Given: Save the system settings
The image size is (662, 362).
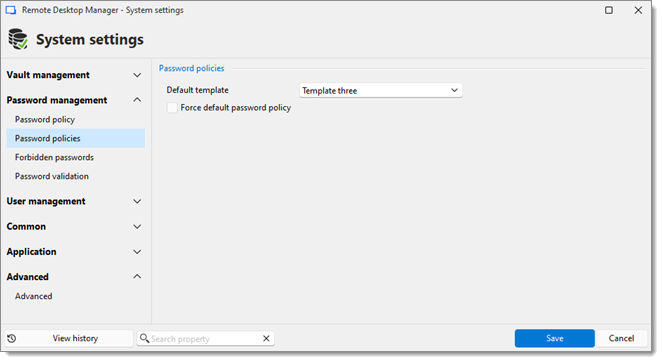Looking at the screenshot, I should [554, 338].
